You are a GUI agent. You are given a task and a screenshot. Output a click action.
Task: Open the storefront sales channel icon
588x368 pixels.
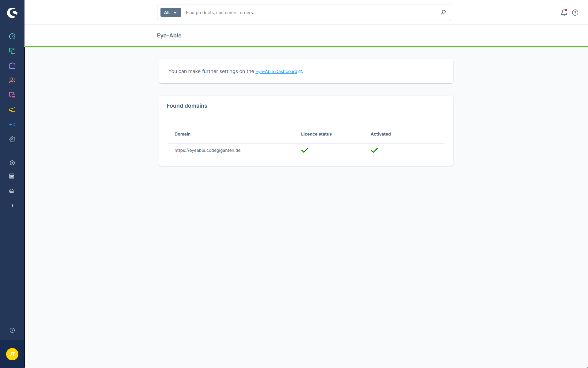12,176
